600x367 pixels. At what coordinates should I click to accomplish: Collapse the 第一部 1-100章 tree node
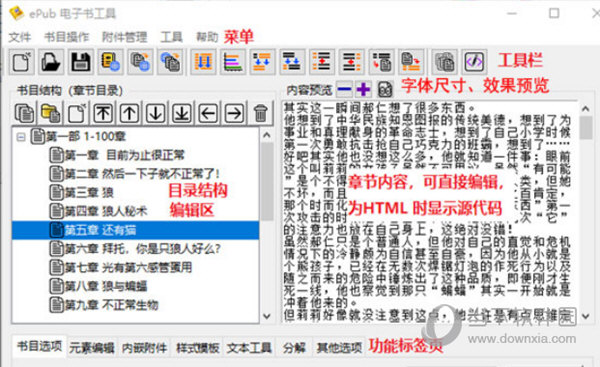pyautogui.click(x=21, y=137)
